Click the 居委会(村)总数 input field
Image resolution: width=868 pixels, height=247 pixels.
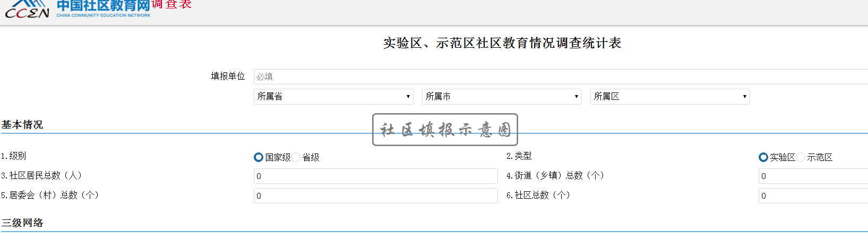(x=376, y=196)
